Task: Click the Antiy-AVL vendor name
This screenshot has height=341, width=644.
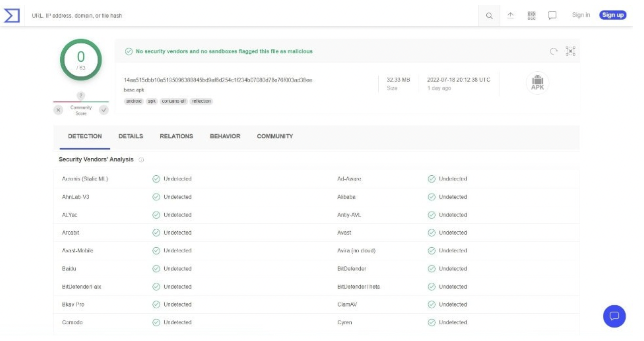Action: click(x=349, y=215)
